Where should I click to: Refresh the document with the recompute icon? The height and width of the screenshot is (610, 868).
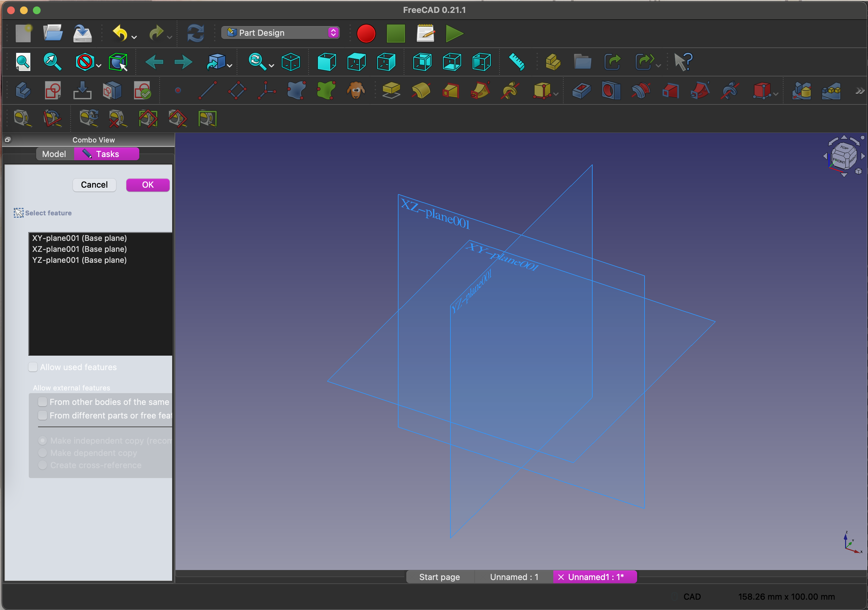tap(196, 33)
